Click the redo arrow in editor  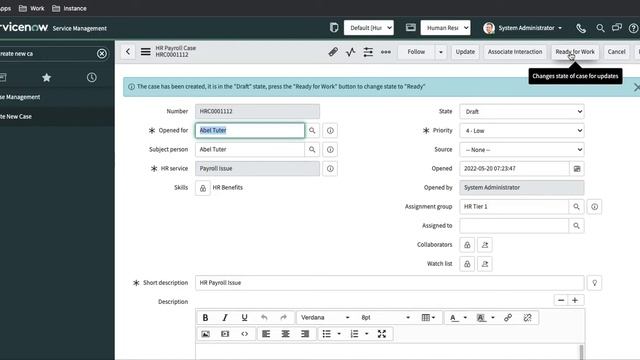click(x=283, y=318)
